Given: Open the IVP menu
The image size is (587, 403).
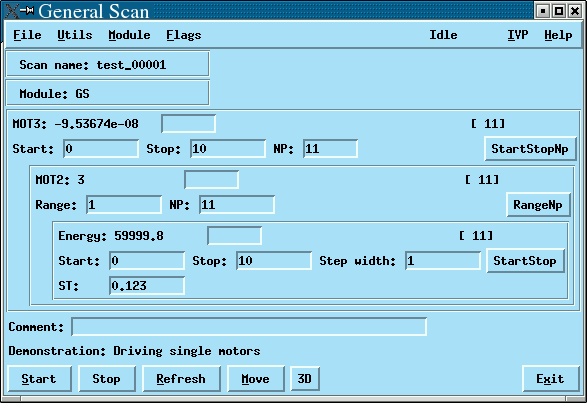Looking at the screenshot, I should pos(518,35).
